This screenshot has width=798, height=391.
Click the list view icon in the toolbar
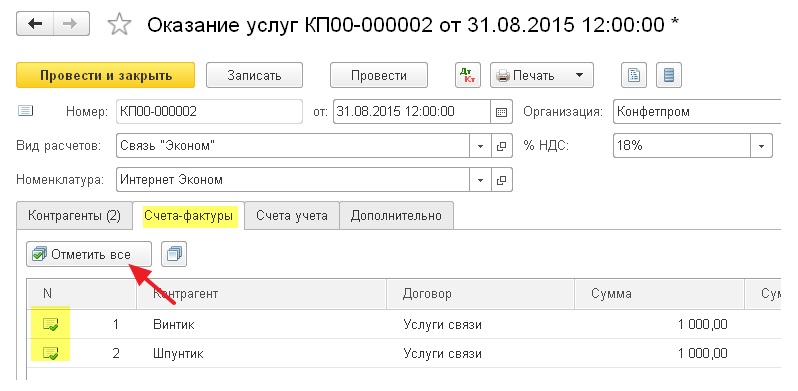coord(669,75)
